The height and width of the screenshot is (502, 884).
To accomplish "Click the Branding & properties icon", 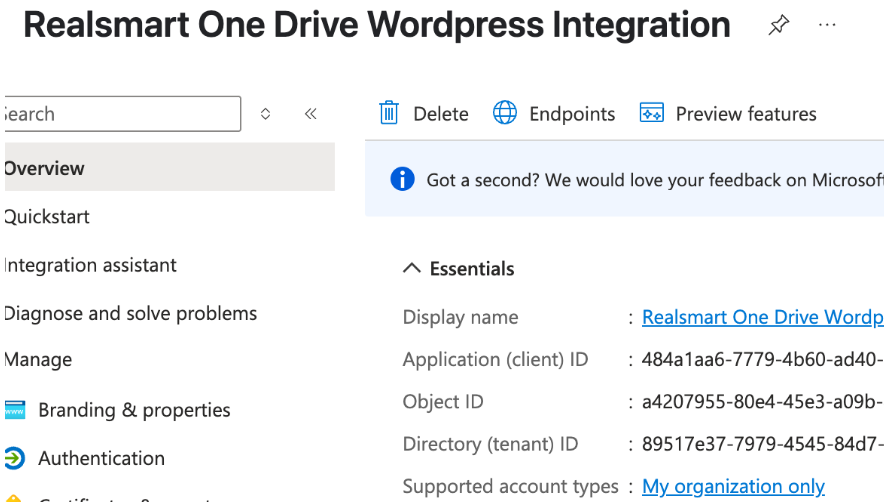I will coord(14,410).
